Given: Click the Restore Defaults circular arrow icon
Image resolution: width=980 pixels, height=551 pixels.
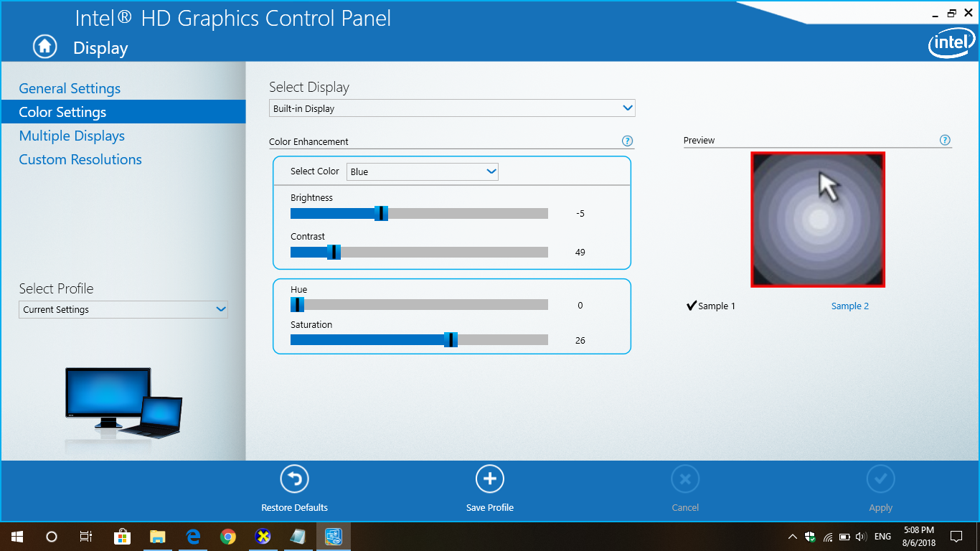Looking at the screenshot, I should (x=294, y=479).
